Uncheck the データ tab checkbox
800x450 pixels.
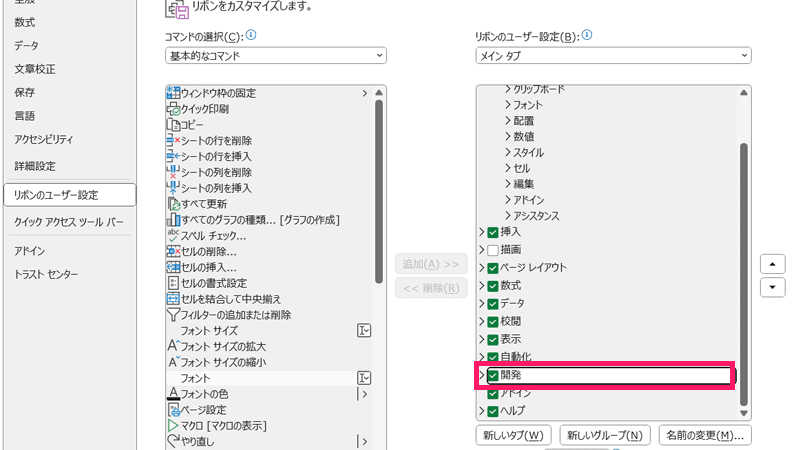coord(492,304)
